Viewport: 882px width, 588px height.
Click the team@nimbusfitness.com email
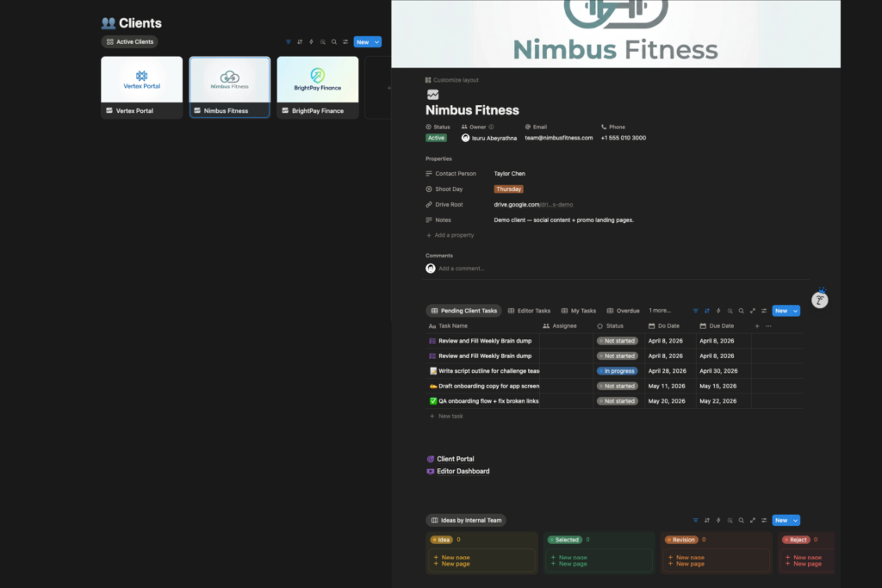558,138
